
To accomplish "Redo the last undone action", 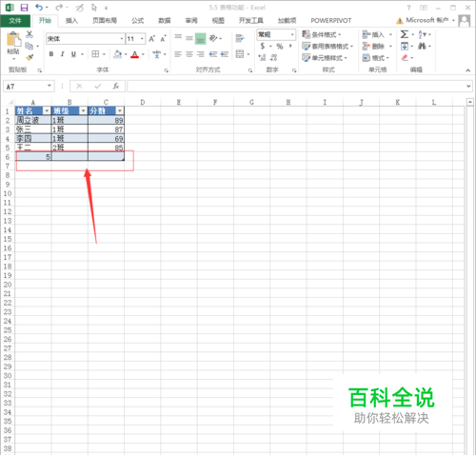I will click(x=59, y=8).
